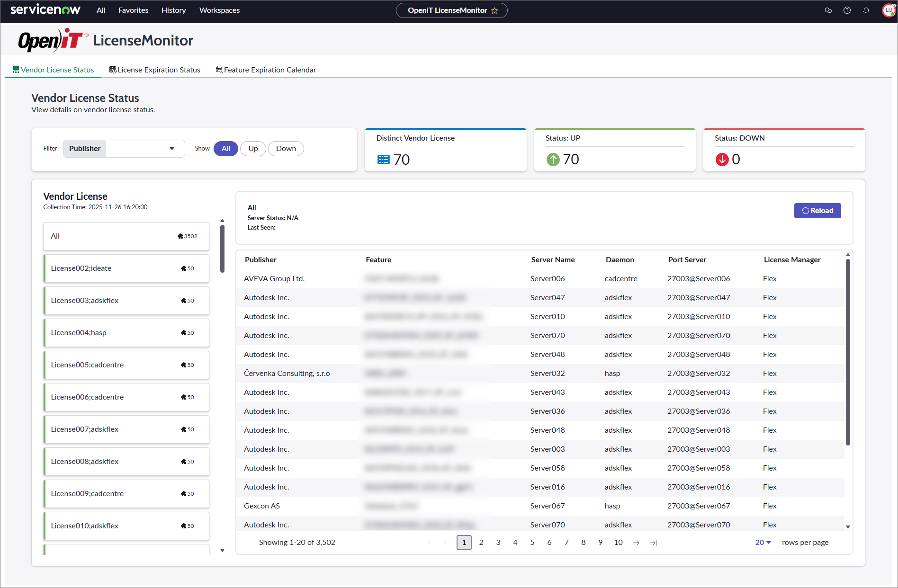The width and height of the screenshot is (898, 588).
Task: Go to page 5 of results
Action: pyautogui.click(x=532, y=543)
